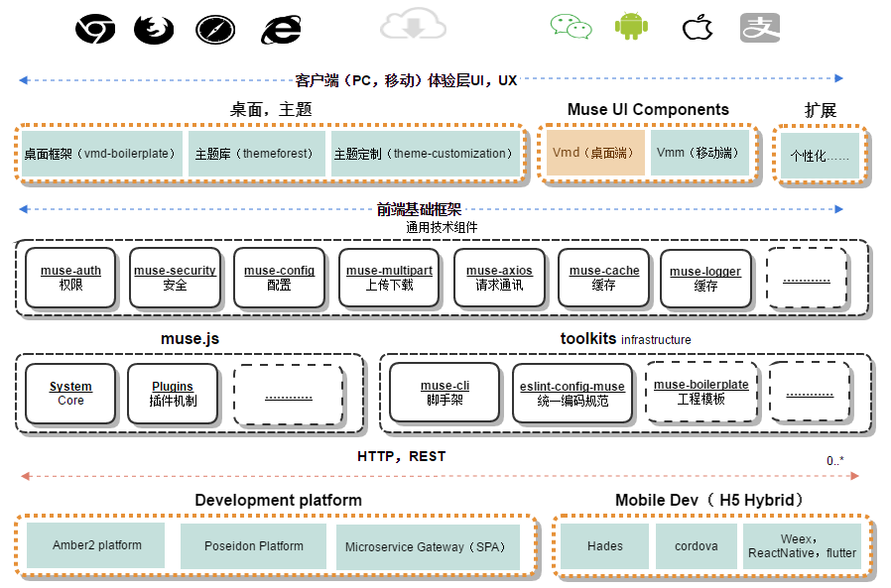This screenshot has height=588, width=891.
Task: Click the System Core box
Action: point(70,394)
